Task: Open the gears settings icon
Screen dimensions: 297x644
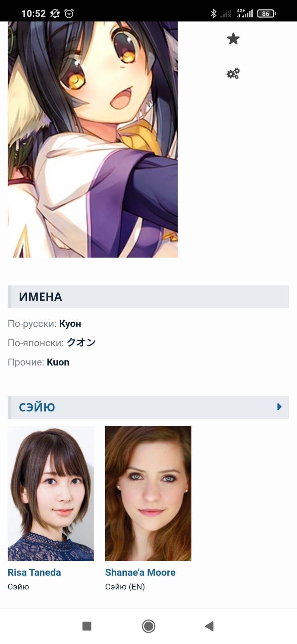Action: pyautogui.click(x=233, y=73)
